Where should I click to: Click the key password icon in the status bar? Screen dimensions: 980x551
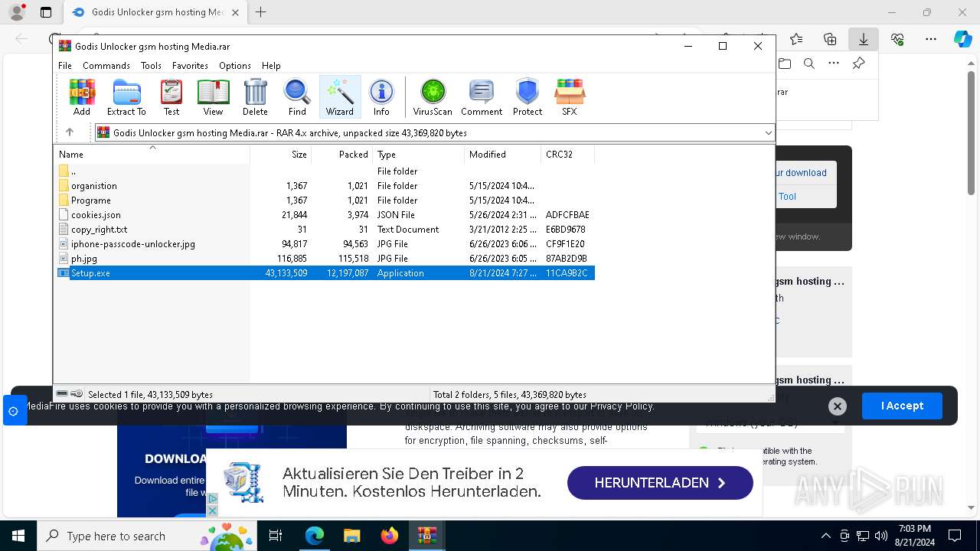click(x=77, y=394)
